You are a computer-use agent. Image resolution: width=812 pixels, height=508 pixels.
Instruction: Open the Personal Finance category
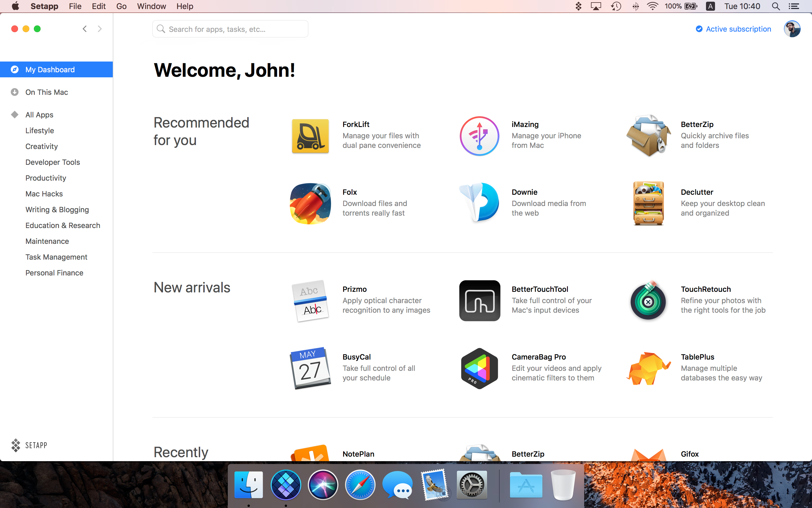point(54,272)
